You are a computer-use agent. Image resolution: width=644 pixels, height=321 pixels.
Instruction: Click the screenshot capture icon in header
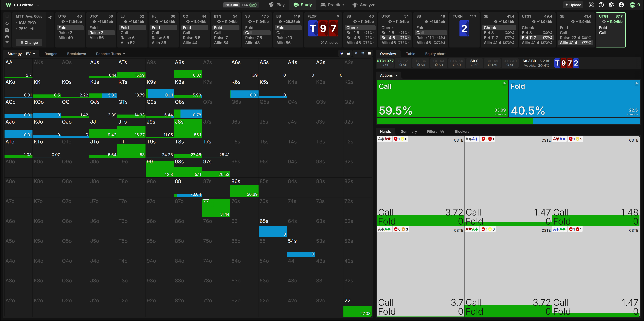(591, 5)
